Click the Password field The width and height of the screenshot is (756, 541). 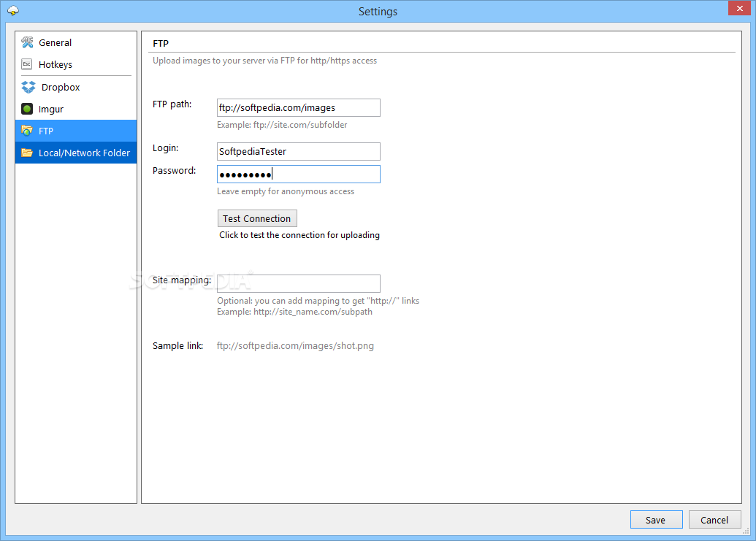(x=299, y=174)
